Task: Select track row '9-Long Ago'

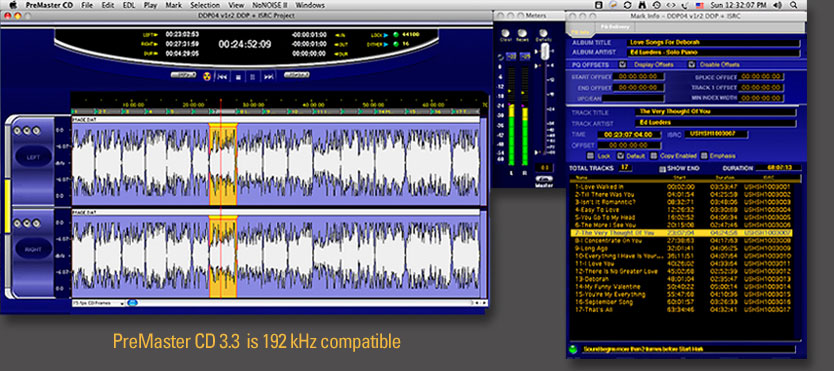Action: click(x=681, y=248)
